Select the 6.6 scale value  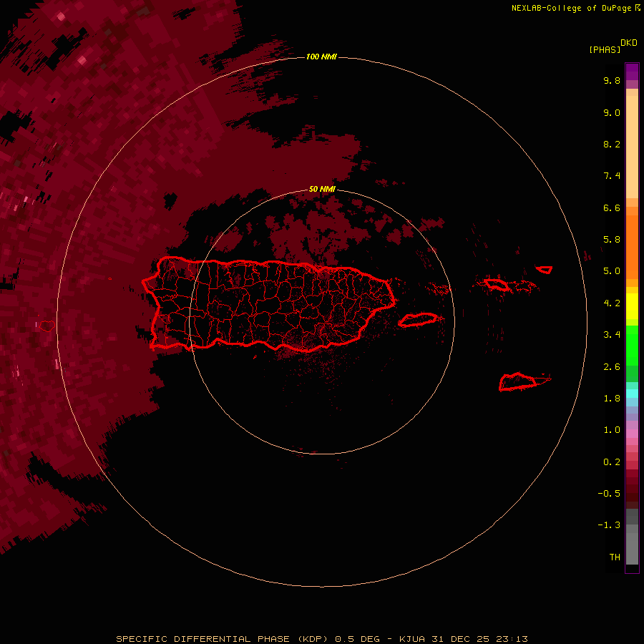coord(612,208)
